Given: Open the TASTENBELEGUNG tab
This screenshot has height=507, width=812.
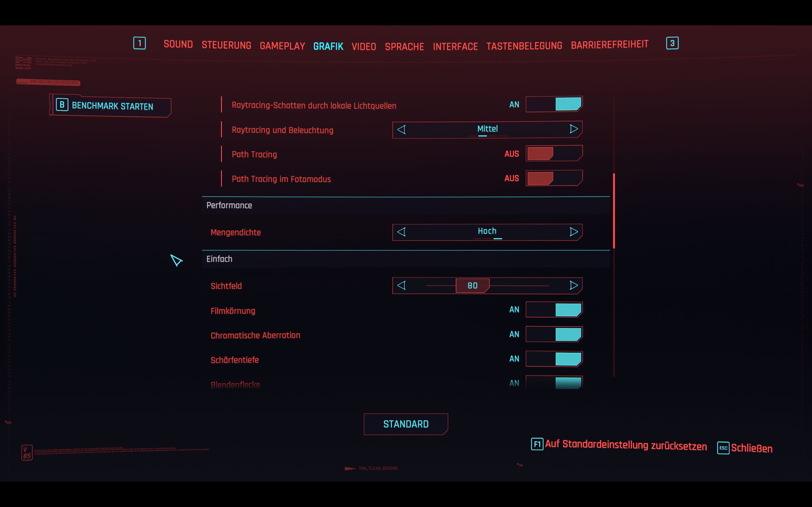Looking at the screenshot, I should [524, 46].
